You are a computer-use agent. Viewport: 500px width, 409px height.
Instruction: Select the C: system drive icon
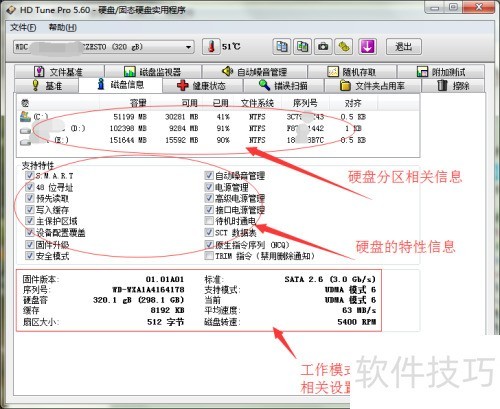point(25,116)
